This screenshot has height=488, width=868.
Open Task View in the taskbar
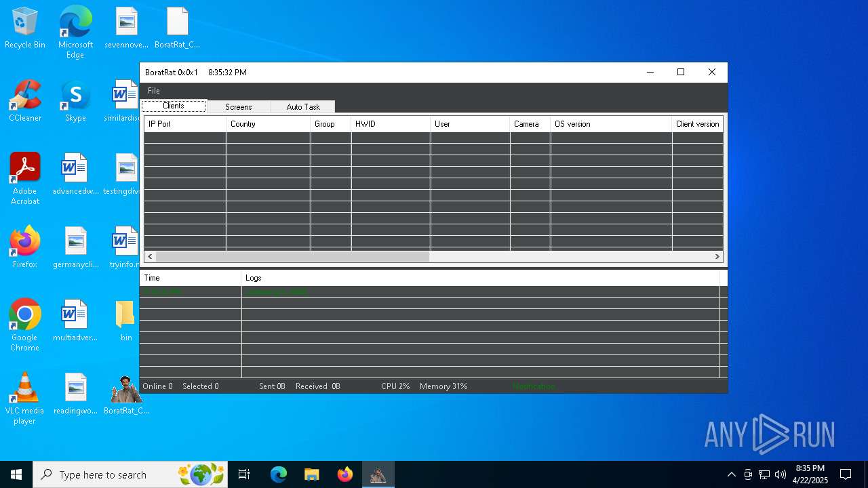(x=244, y=474)
